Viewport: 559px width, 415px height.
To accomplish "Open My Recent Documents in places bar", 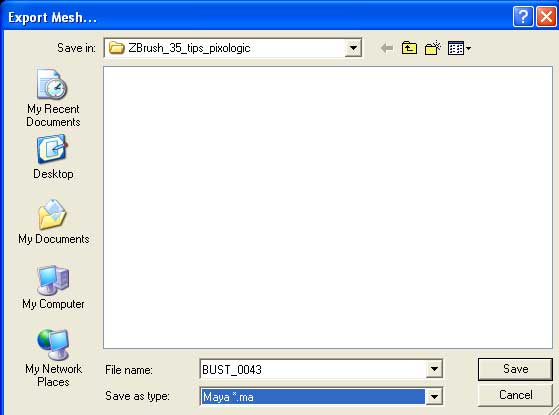I will pyautogui.click(x=53, y=98).
